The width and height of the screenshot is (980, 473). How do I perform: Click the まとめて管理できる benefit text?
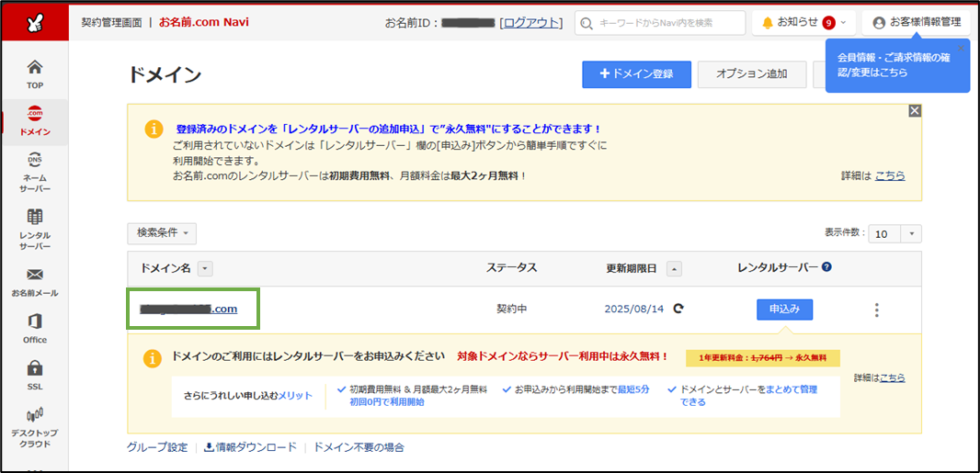coord(748,396)
